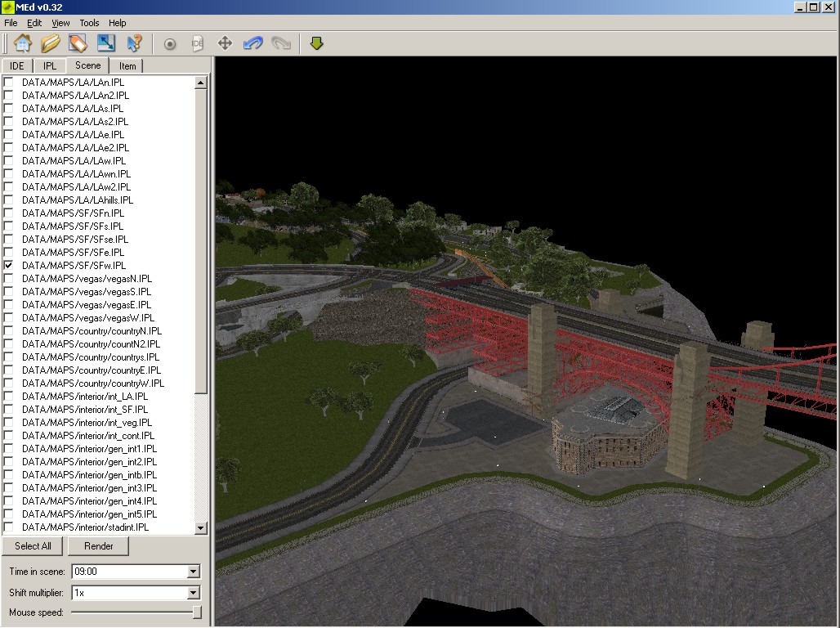The width and height of the screenshot is (840, 628).
Task: Enable DATA/MAPS/LA/LAhills.IPL checkbox
Action: pyautogui.click(x=8, y=200)
